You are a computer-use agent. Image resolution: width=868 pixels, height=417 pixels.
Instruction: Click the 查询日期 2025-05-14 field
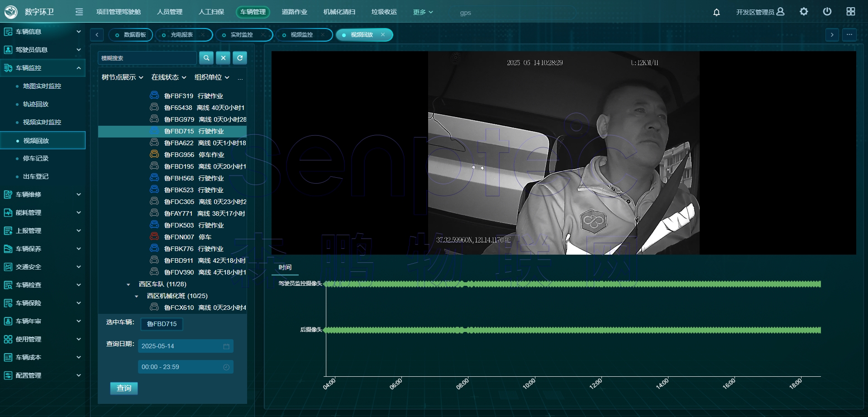tap(186, 346)
